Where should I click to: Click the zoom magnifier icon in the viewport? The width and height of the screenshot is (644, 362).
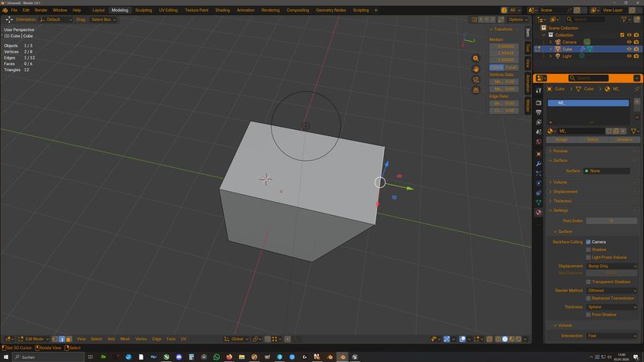(476, 59)
